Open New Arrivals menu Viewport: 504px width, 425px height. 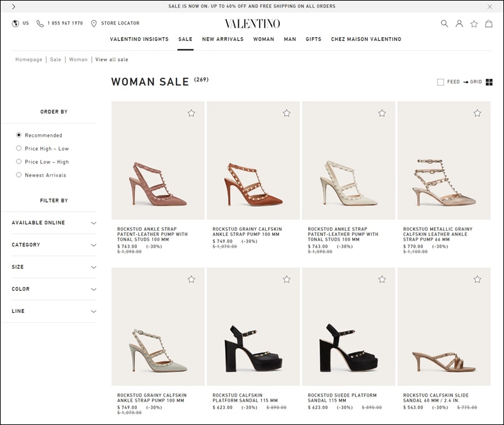point(223,39)
